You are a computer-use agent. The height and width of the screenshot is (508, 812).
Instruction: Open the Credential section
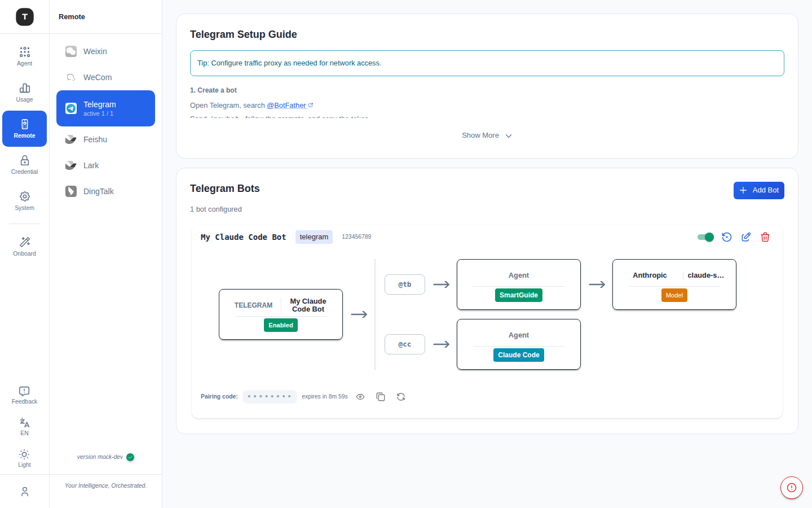tap(25, 165)
